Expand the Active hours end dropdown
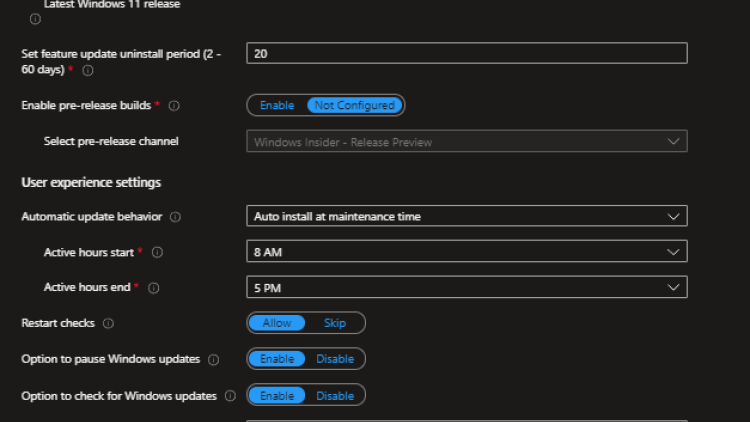This screenshot has width=750, height=422. click(466, 288)
